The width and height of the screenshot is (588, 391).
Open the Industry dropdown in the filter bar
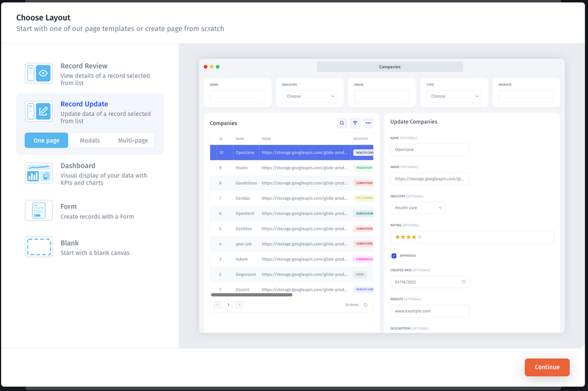point(310,96)
